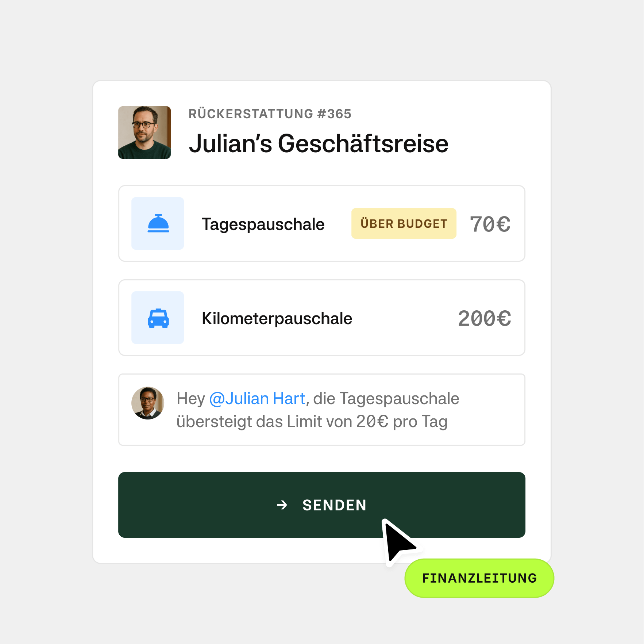Focus the comment message field
644x644 pixels.
pyautogui.click(x=321, y=410)
